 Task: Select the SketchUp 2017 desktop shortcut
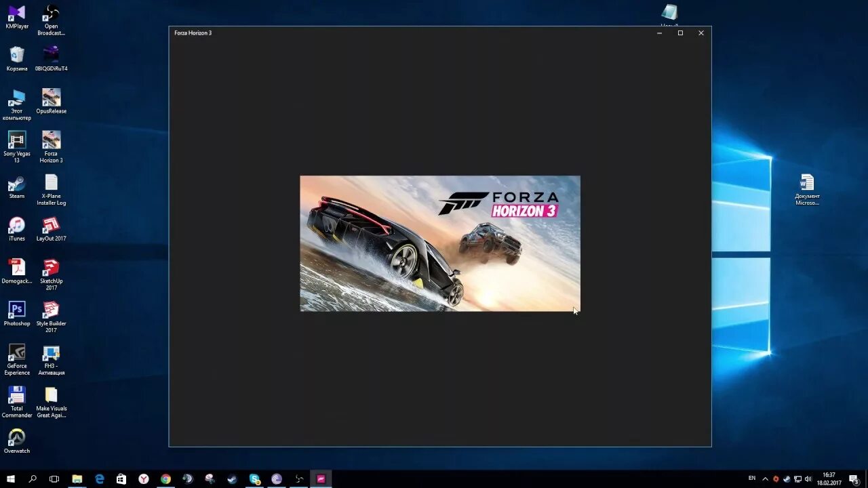click(x=51, y=274)
